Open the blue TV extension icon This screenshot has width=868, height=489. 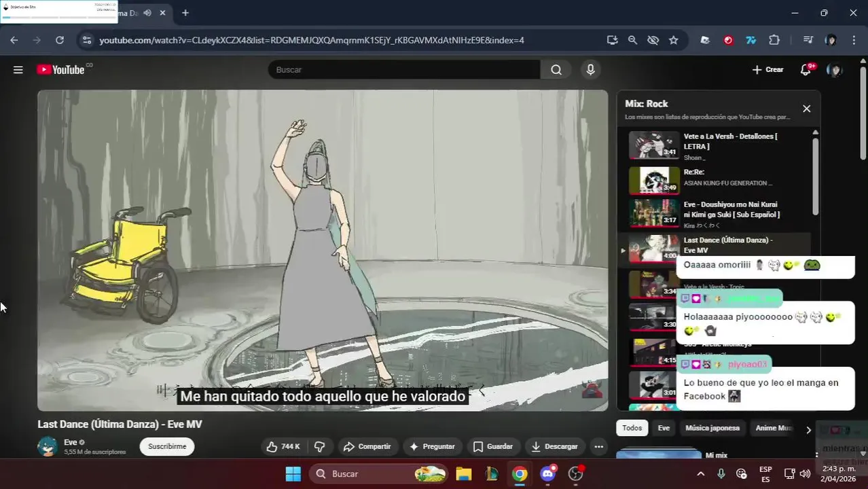pyautogui.click(x=751, y=40)
